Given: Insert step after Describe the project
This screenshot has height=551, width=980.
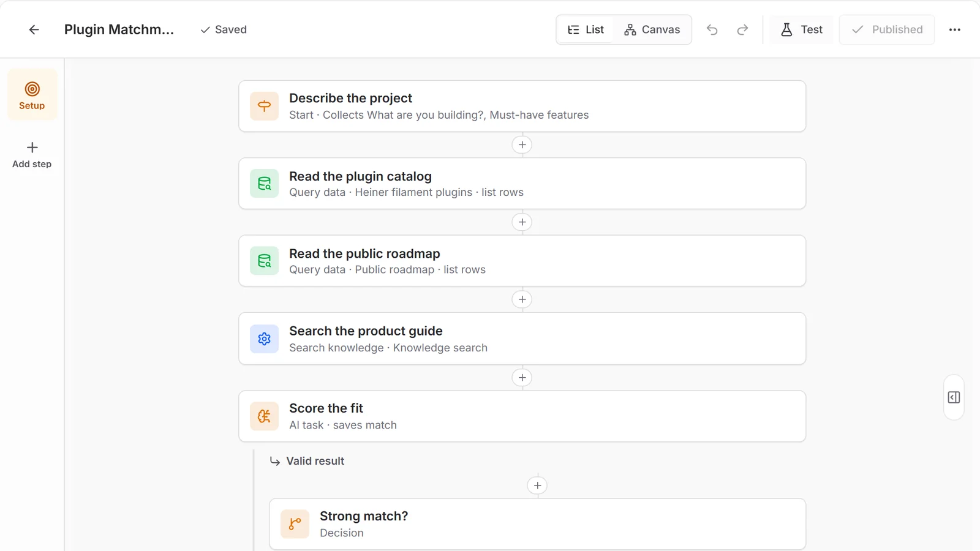Looking at the screenshot, I should [x=522, y=145].
